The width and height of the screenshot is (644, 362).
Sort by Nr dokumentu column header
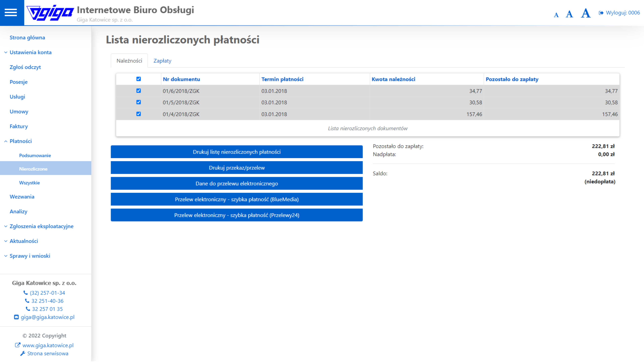tap(181, 79)
